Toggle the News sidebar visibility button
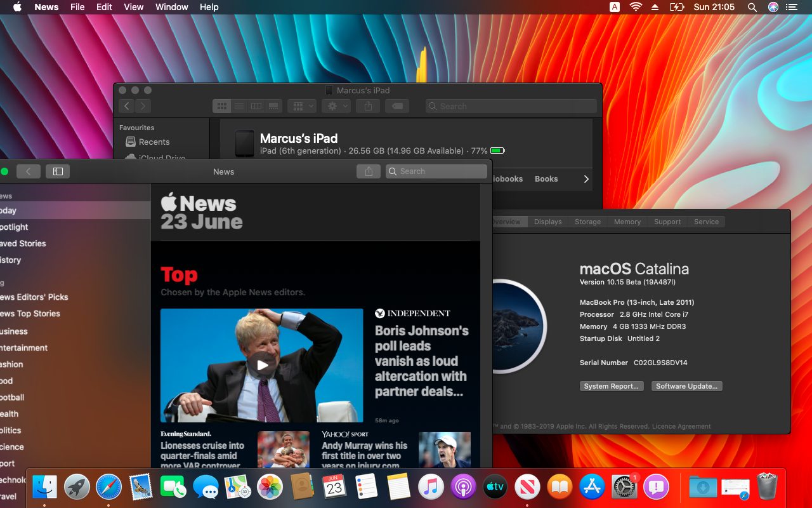Screen dimensions: 812x508 coord(58,171)
